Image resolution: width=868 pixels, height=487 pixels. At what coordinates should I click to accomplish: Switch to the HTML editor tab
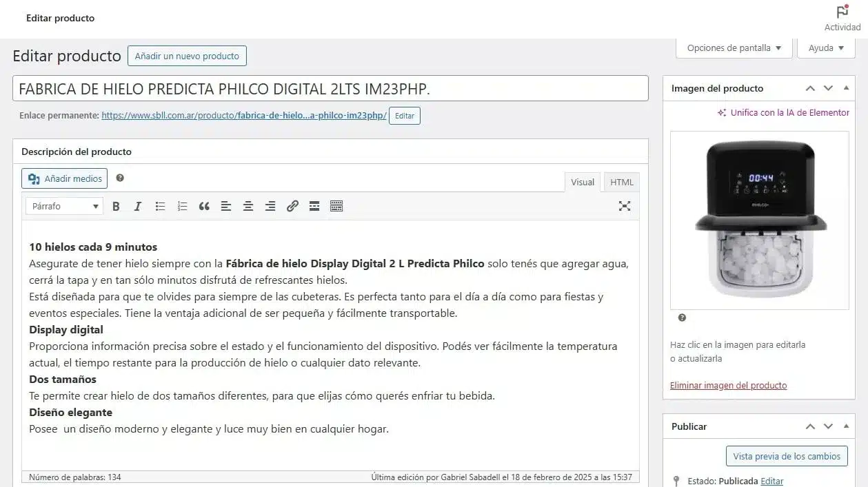tap(622, 182)
